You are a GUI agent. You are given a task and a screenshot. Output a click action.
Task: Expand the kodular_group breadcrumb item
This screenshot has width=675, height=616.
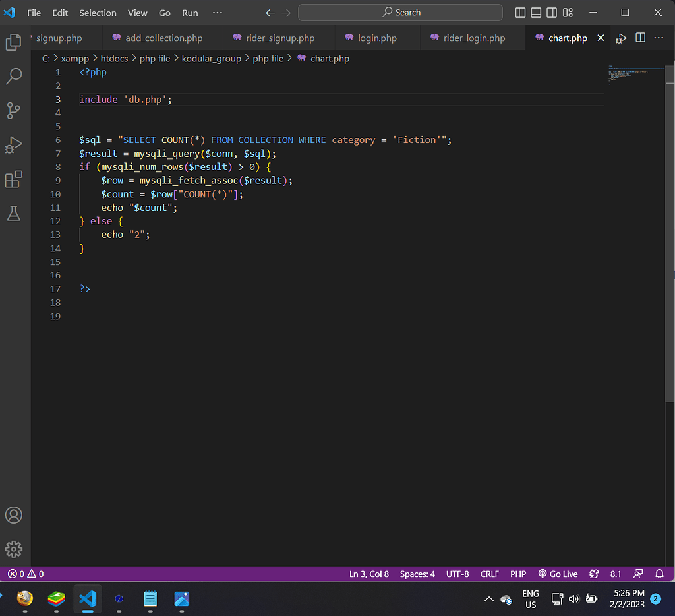pos(212,58)
